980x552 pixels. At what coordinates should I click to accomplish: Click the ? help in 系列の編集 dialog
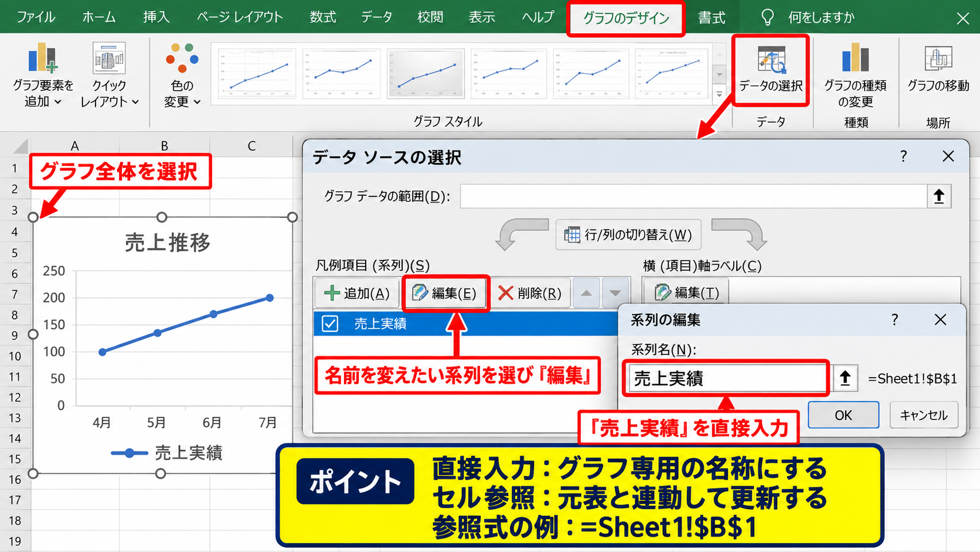[894, 320]
